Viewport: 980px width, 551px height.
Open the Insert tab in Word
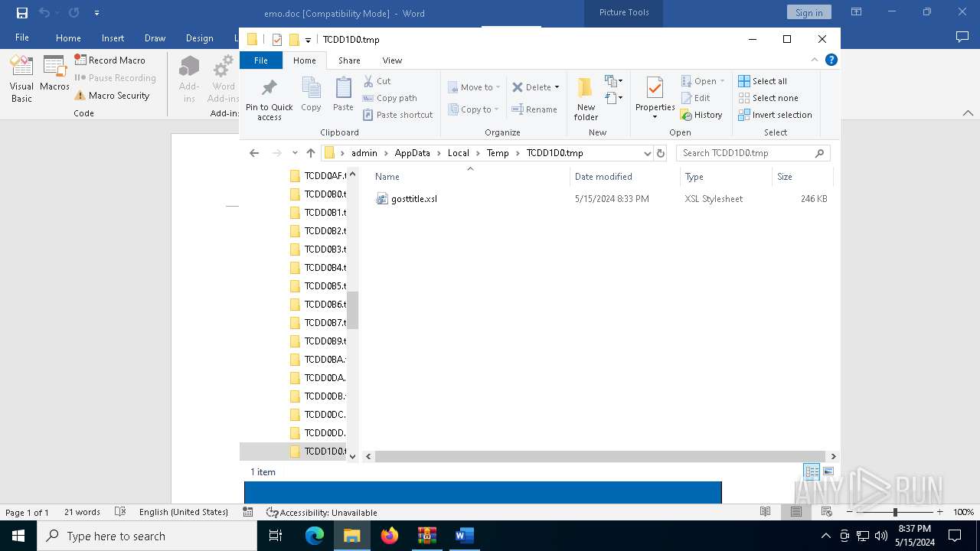[x=113, y=37]
